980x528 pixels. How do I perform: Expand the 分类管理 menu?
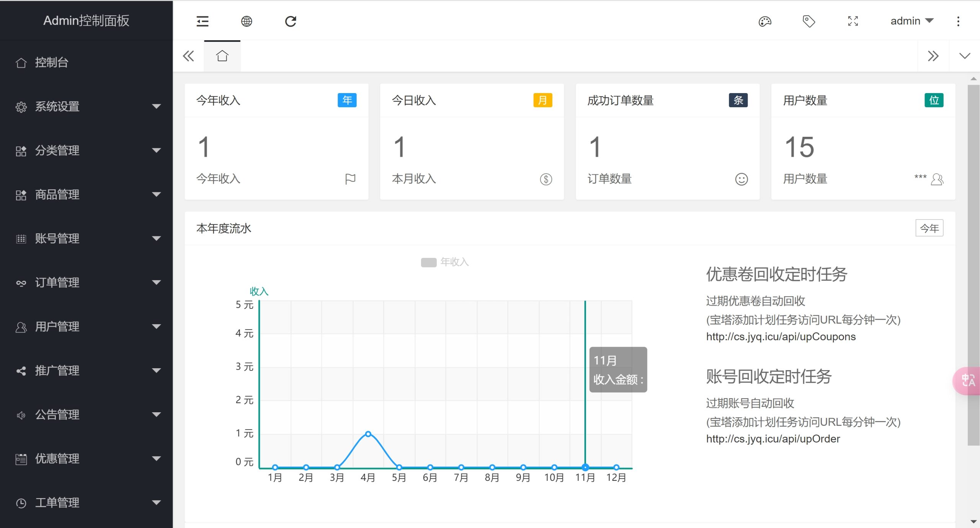86,150
